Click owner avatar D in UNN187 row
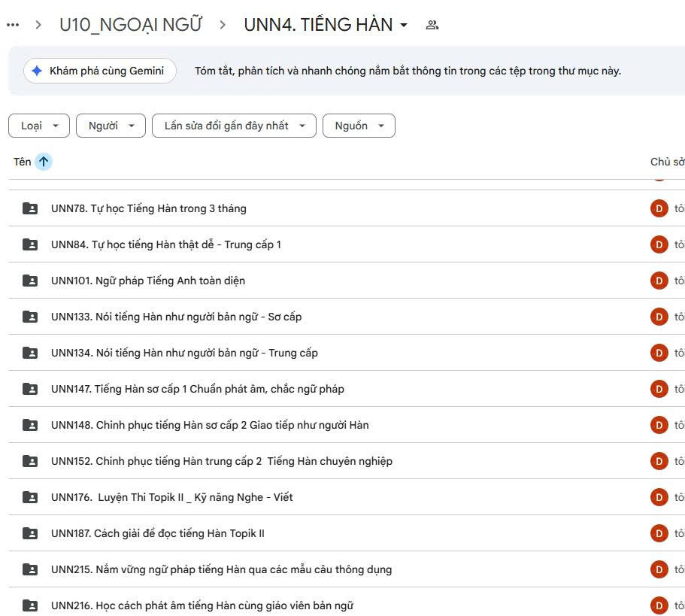This screenshot has height=616, width=685. tap(659, 533)
